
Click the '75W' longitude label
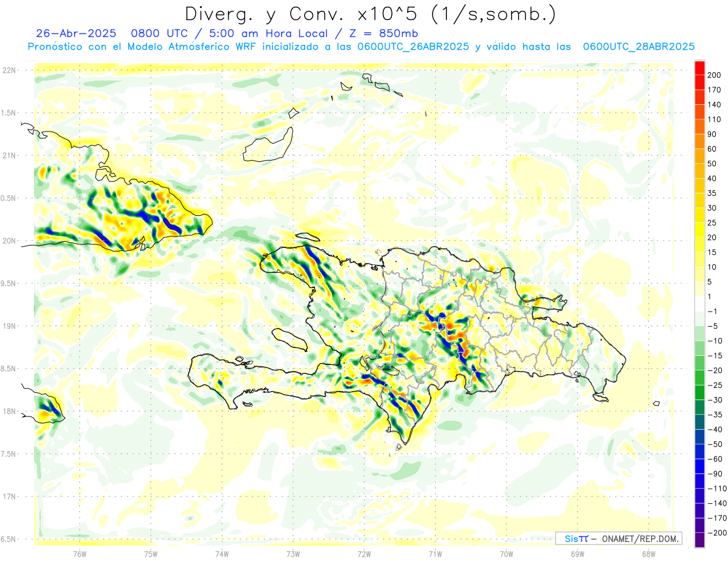tap(151, 554)
